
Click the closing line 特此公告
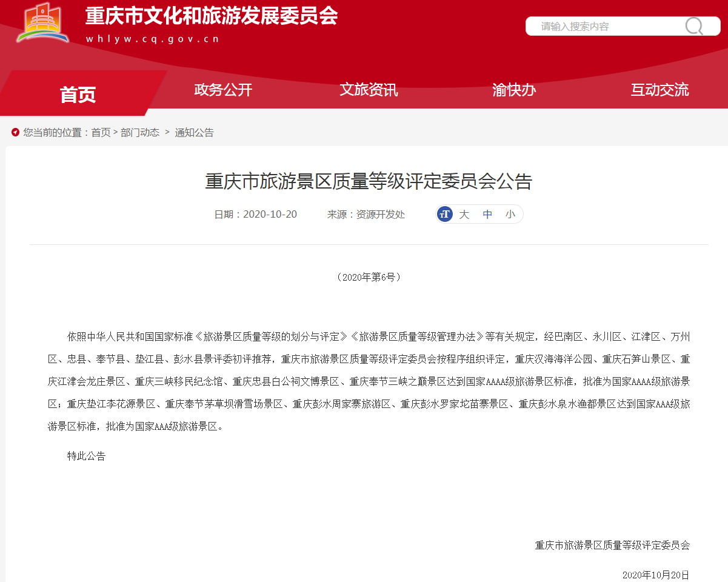pos(86,456)
